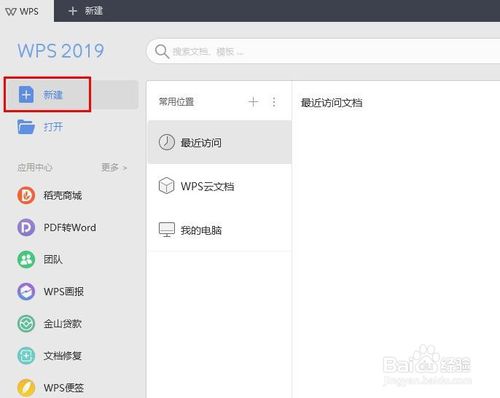The image size is (500, 398).
Task: Click the monitor icon for 我的电脑
Action: 167,230
